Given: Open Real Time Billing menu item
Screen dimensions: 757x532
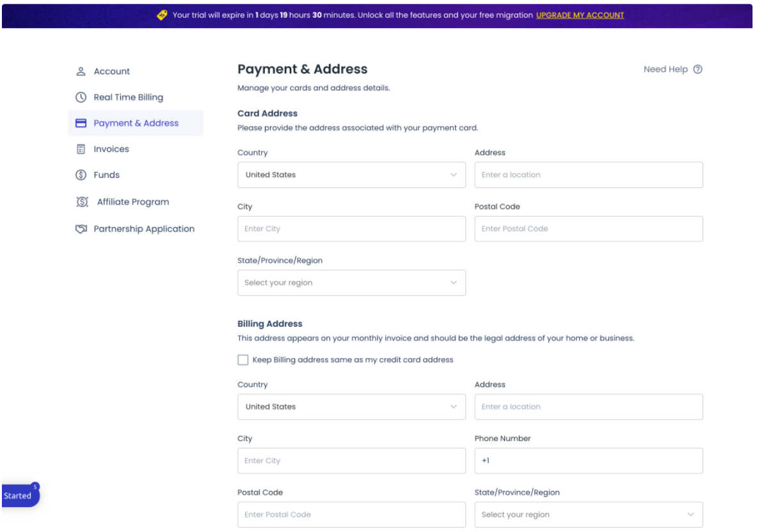Looking at the screenshot, I should click(x=128, y=97).
